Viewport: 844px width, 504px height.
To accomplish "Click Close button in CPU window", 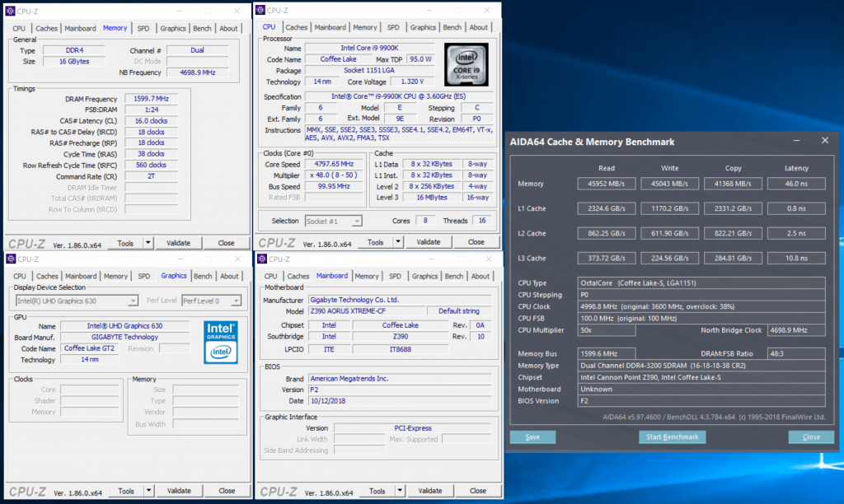I will click(476, 242).
